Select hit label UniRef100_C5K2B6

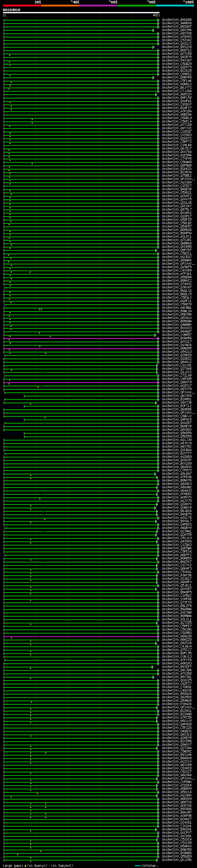[x=177, y=629]
